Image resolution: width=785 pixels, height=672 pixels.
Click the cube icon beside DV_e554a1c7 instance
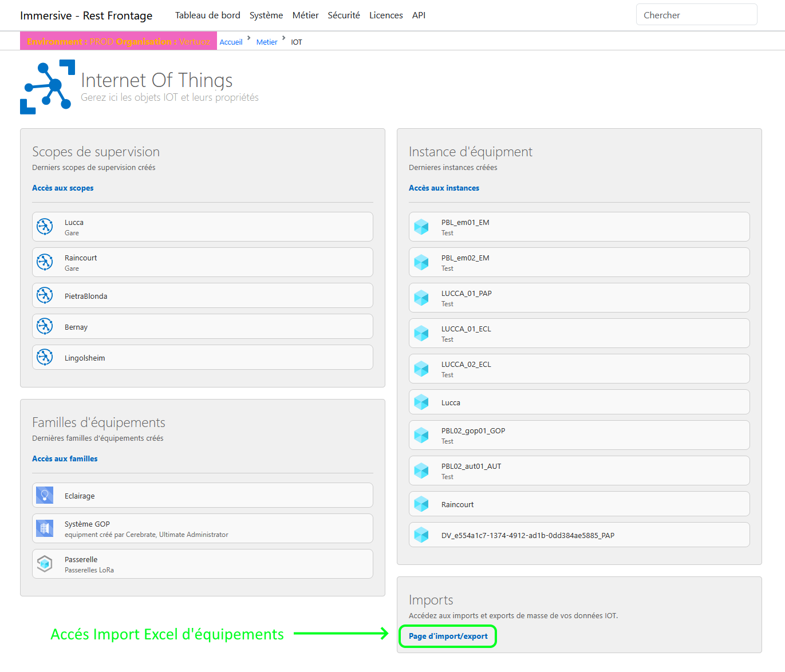(421, 534)
